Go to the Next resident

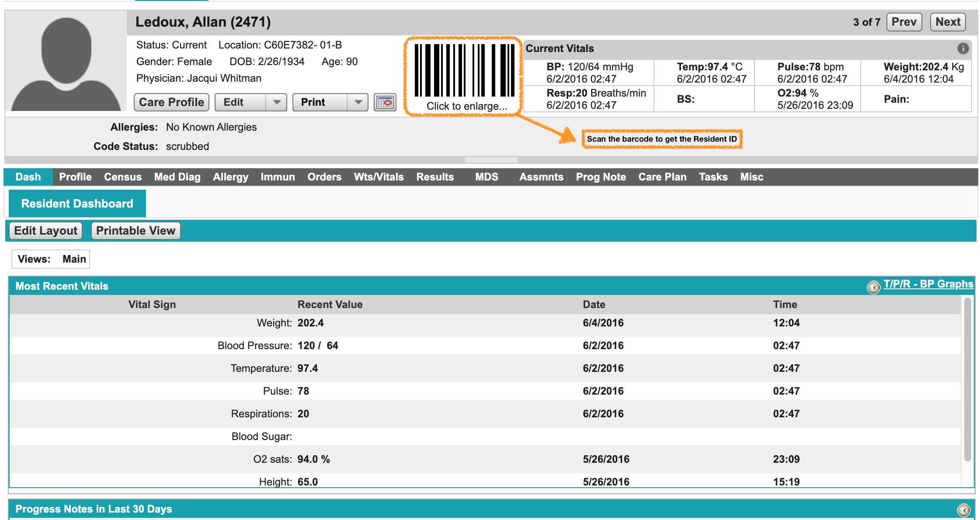click(948, 22)
